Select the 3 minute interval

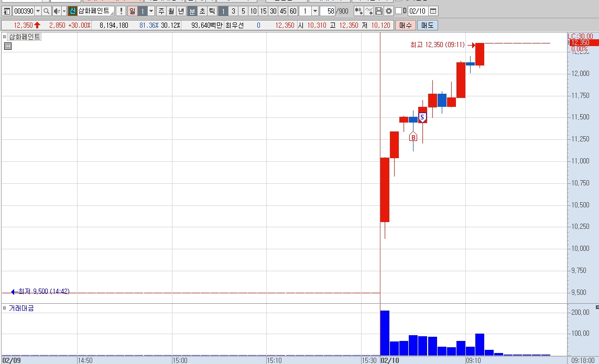tap(233, 11)
